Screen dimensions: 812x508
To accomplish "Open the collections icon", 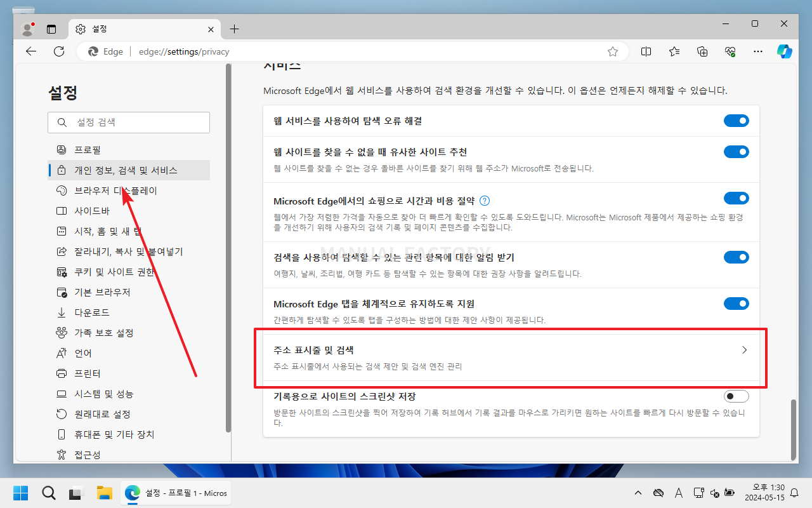I will tap(702, 51).
